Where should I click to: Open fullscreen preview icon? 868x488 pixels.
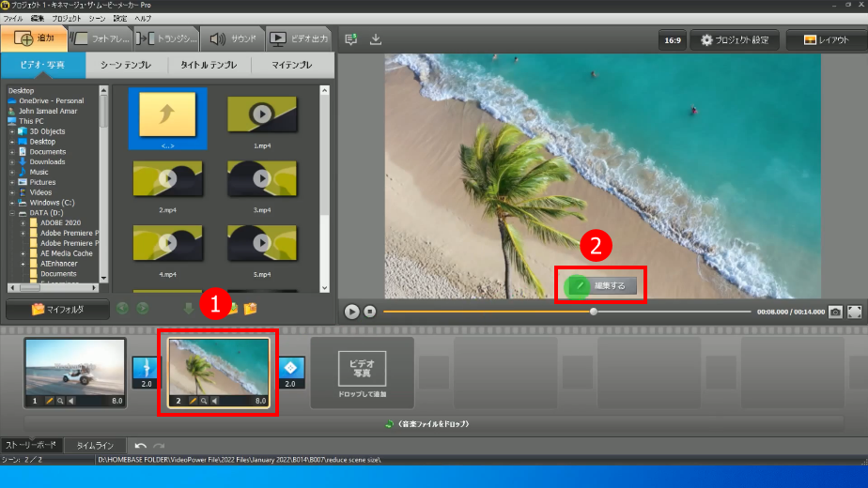coord(855,312)
